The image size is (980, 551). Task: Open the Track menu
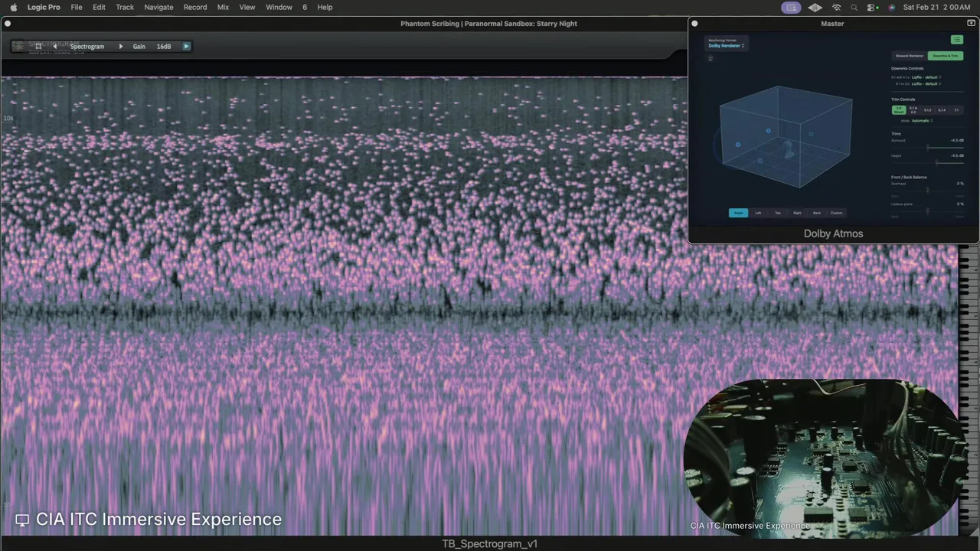pyautogui.click(x=125, y=7)
